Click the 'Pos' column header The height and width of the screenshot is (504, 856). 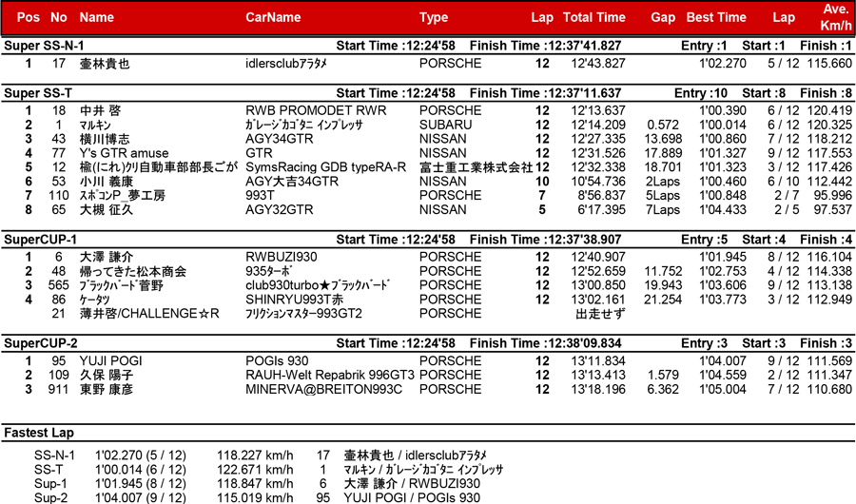pyautogui.click(x=29, y=17)
